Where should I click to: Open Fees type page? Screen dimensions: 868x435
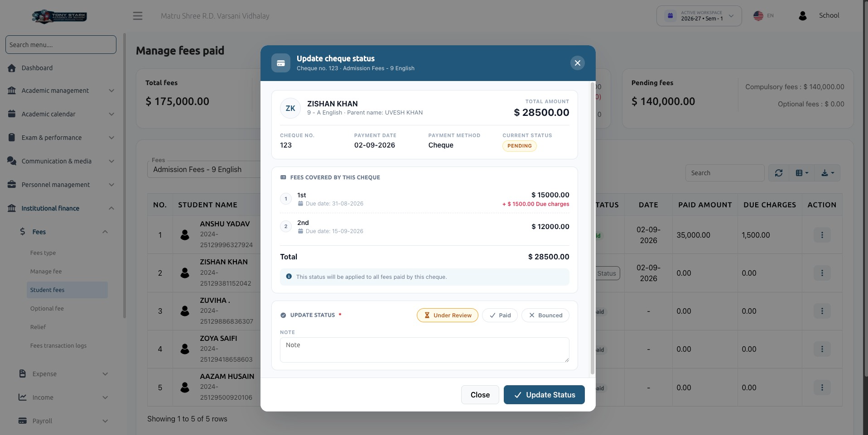43,253
